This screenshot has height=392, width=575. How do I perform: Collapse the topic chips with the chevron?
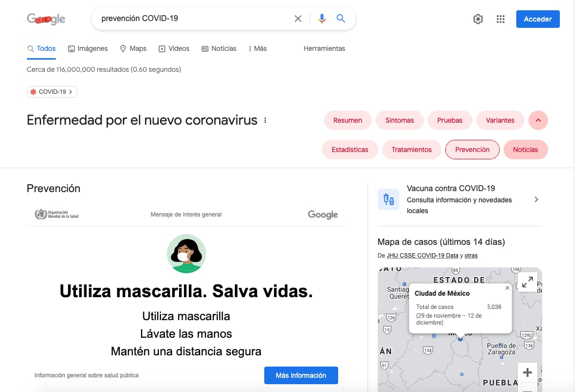click(x=538, y=120)
